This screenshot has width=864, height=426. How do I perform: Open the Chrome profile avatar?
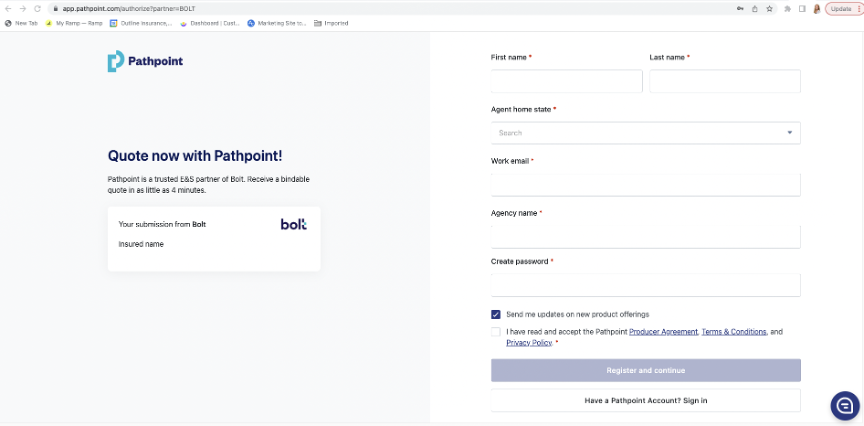pos(816,8)
